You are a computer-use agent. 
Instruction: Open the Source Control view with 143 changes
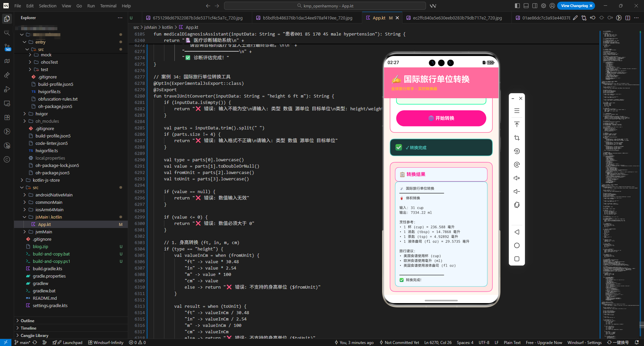[x=7, y=47]
